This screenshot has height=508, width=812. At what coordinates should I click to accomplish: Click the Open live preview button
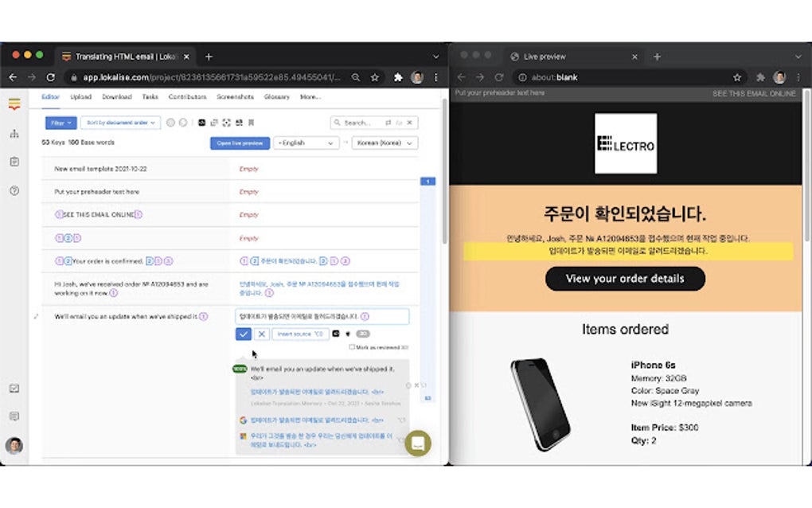[x=239, y=143]
